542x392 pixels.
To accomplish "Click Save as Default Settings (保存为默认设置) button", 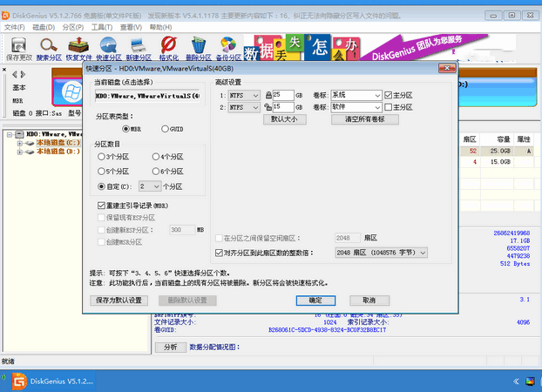I will [119, 301].
